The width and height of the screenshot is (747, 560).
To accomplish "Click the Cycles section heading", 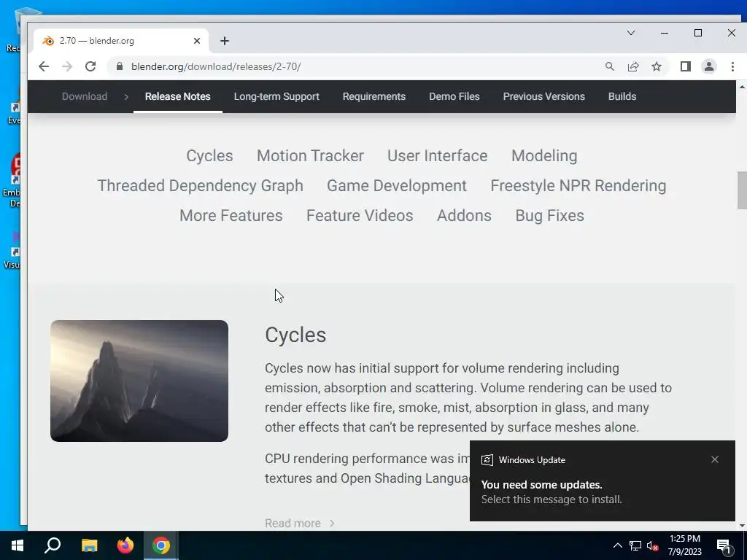I will (295, 335).
